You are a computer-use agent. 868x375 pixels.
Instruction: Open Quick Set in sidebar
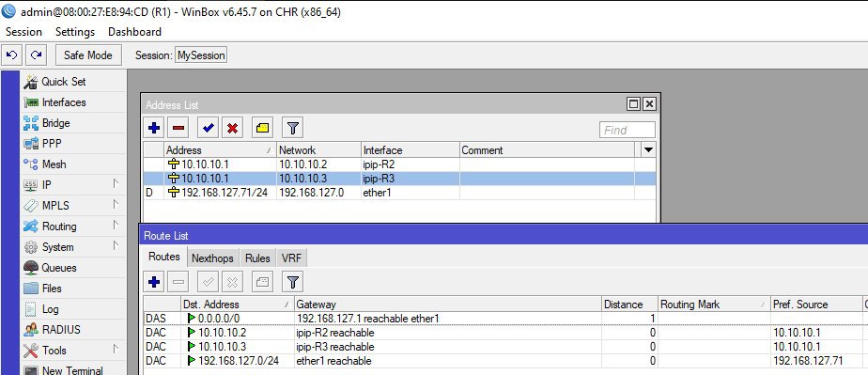click(x=73, y=82)
